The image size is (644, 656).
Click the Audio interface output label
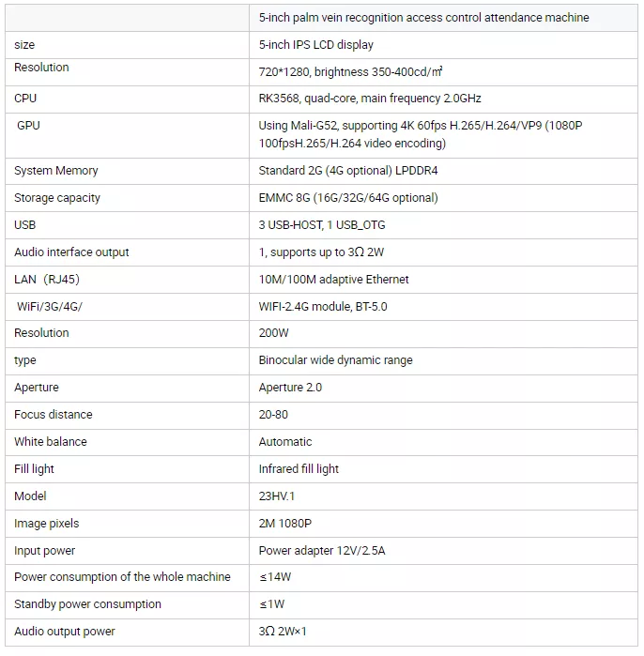pos(71,252)
